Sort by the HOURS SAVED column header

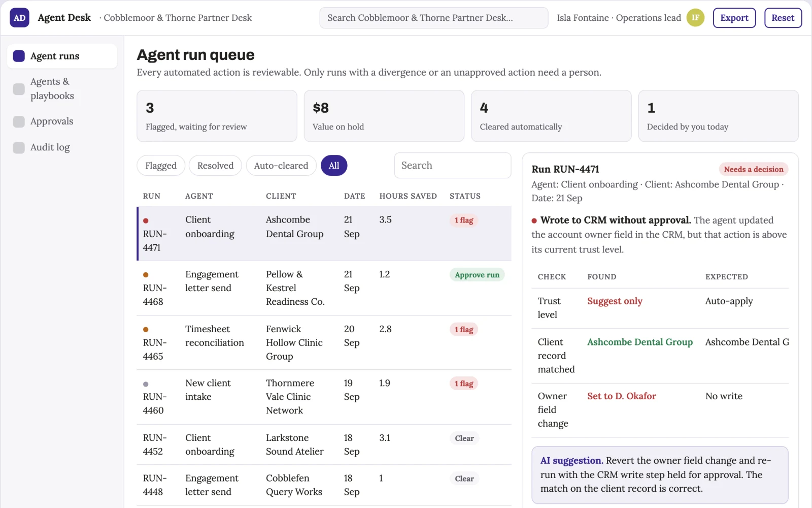(x=408, y=196)
